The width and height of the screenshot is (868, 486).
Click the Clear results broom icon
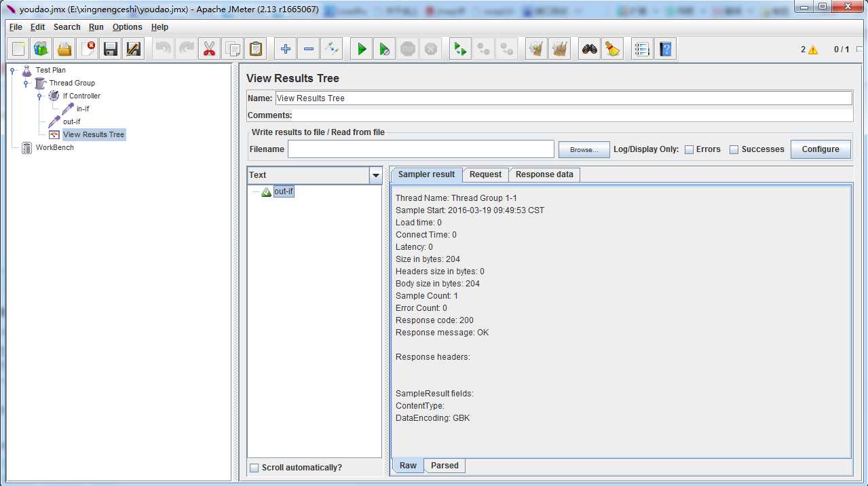tap(537, 49)
